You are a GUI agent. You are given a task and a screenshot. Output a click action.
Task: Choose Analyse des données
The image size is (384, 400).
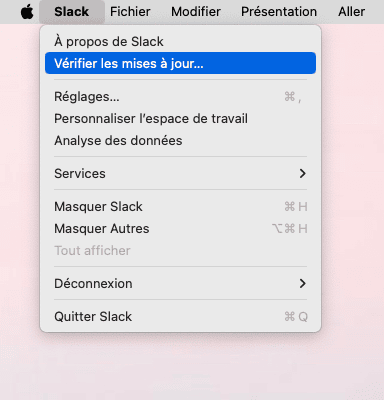tap(180, 141)
